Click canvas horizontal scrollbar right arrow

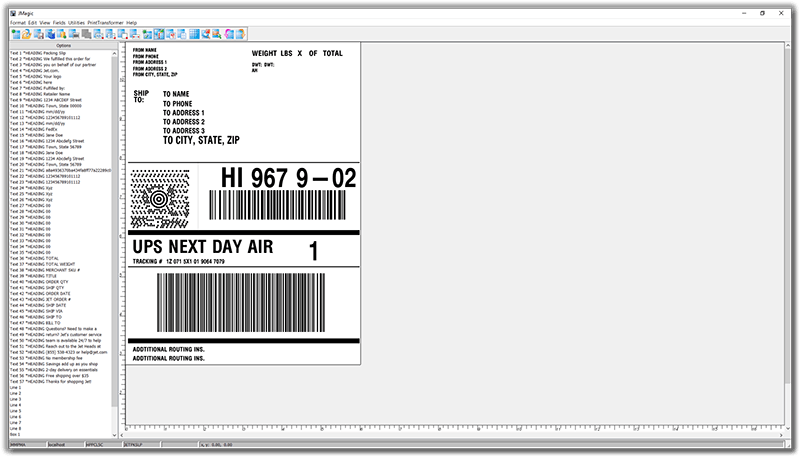(781, 435)
